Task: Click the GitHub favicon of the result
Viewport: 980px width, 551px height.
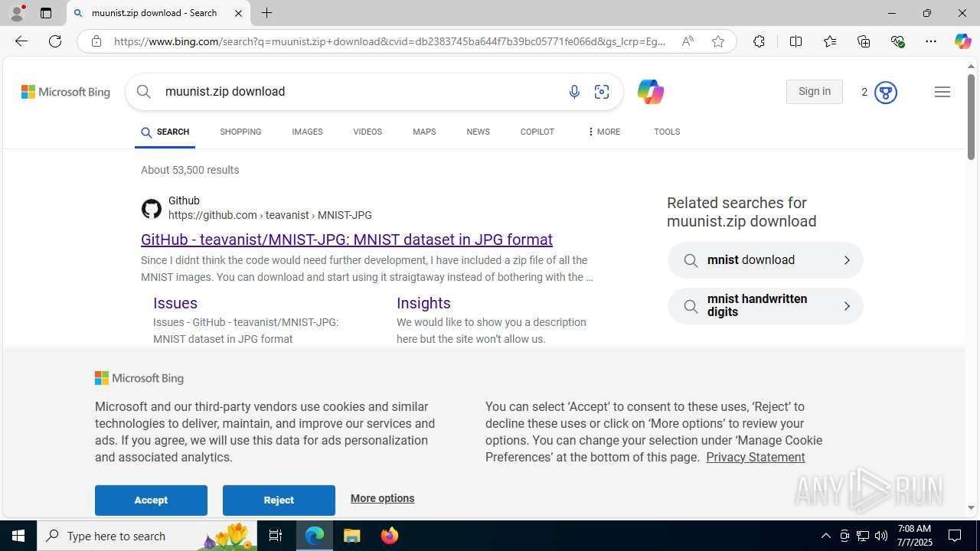Action: 152,208
